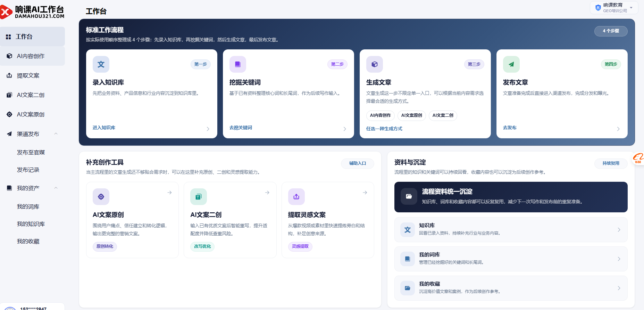
Task: Click the 标准工作流程 heading
Action: 104,30
